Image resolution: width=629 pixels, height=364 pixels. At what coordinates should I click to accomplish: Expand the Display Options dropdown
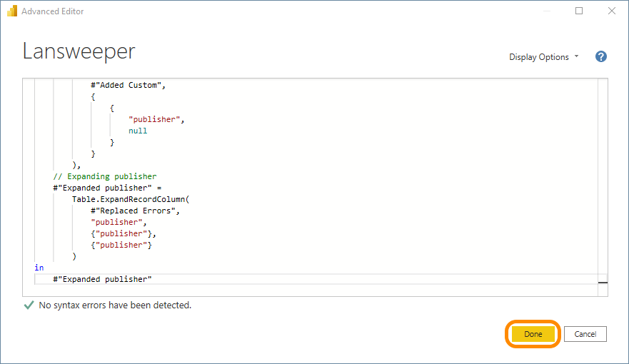coord(543,57)
